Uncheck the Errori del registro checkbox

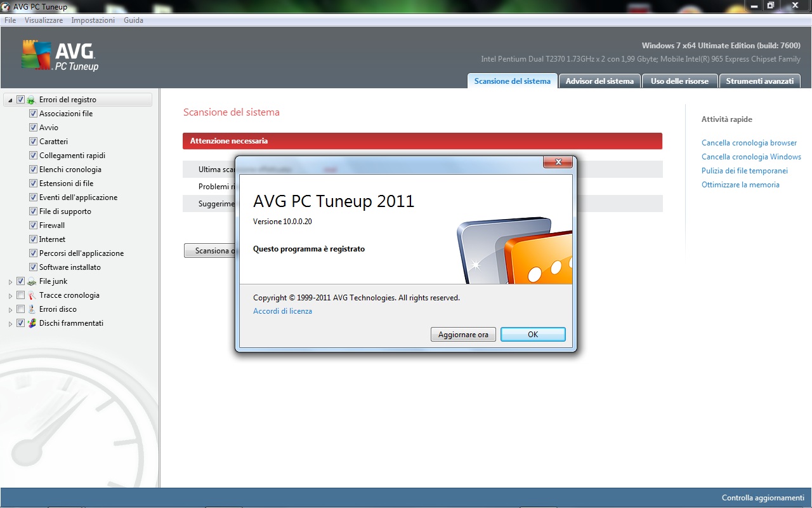(20, 100)
